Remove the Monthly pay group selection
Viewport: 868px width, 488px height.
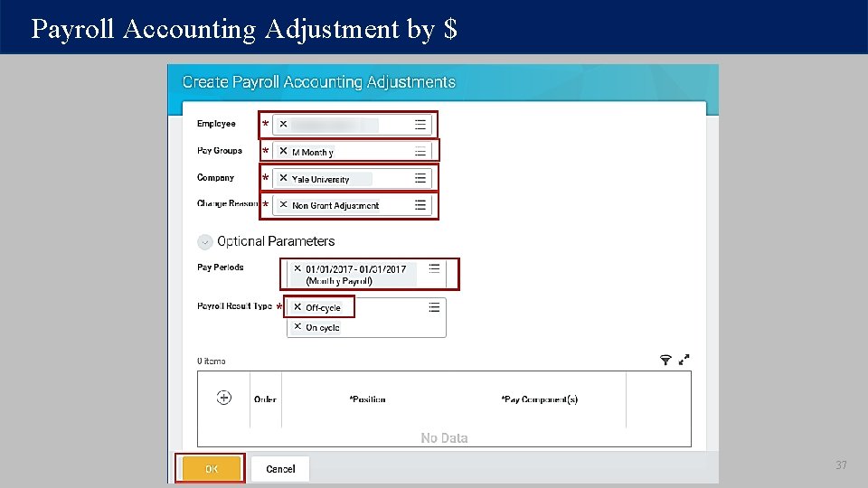[283, 151]
